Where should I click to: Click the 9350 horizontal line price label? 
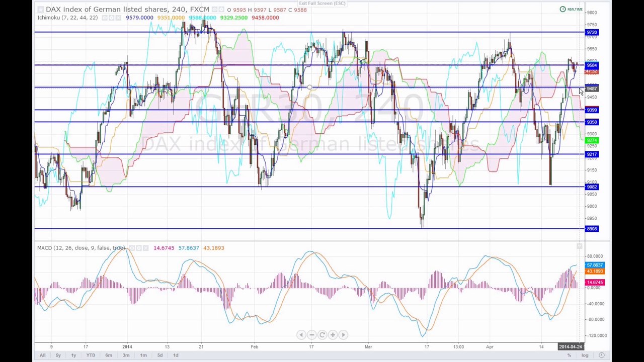pyautogui.click(x=592, y=122)
